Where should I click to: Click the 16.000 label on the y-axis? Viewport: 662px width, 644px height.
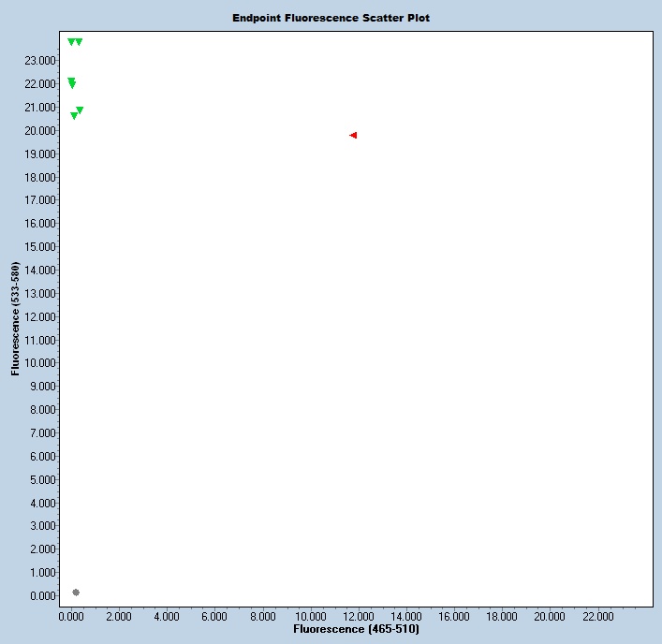[x=40, y=224]
